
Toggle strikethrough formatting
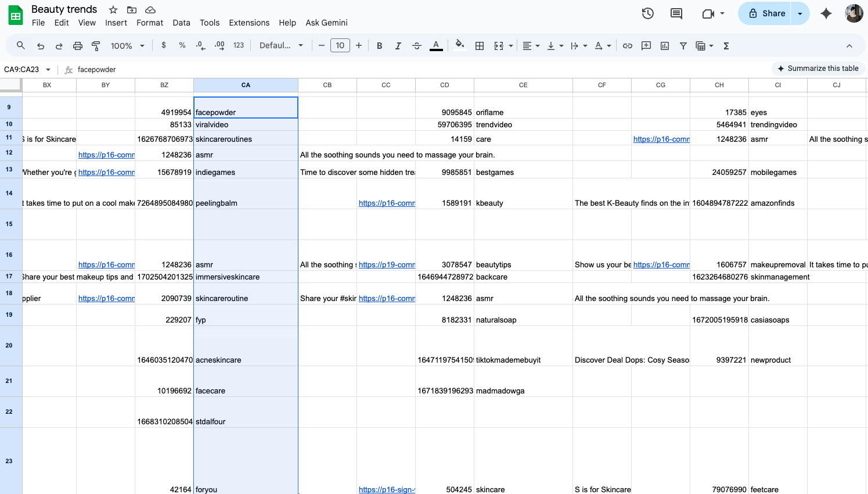coord(417,45)
